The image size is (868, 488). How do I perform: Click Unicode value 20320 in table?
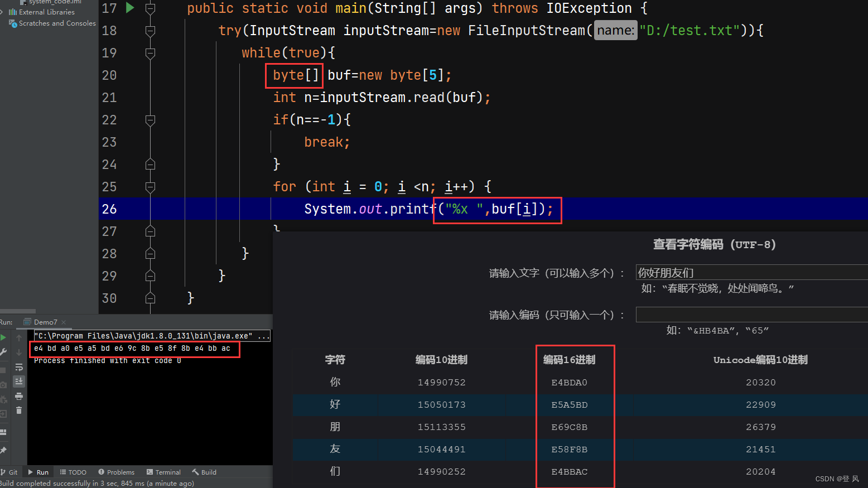coord(761,383)
